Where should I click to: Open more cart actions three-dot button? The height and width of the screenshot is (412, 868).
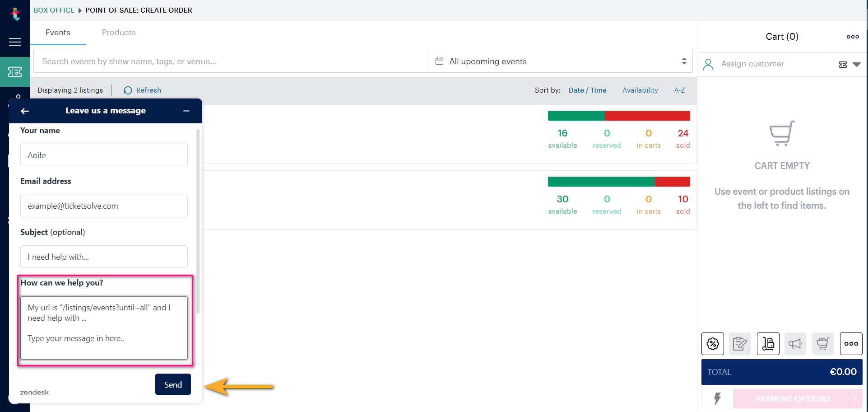[851, 344]
